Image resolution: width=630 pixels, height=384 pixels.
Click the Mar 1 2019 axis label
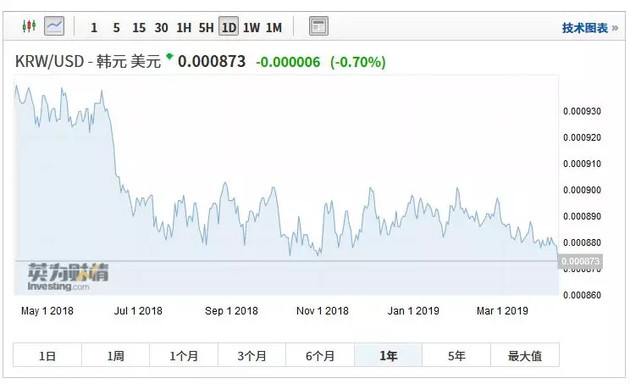coord(502,310)
